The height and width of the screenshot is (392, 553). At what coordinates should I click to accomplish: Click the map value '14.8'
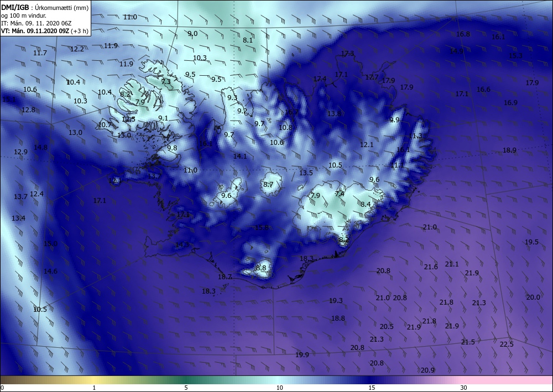(x=40, y=148)
